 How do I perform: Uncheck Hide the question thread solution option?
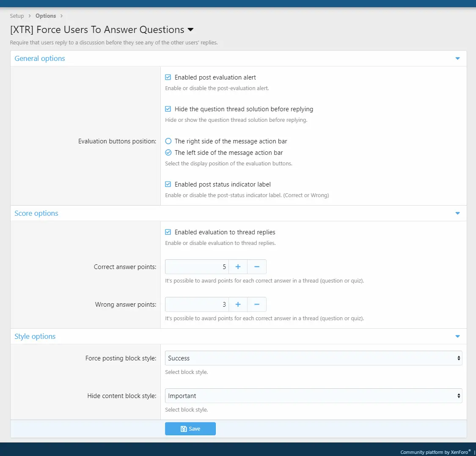pyautogui.click(x=168, y=109)
